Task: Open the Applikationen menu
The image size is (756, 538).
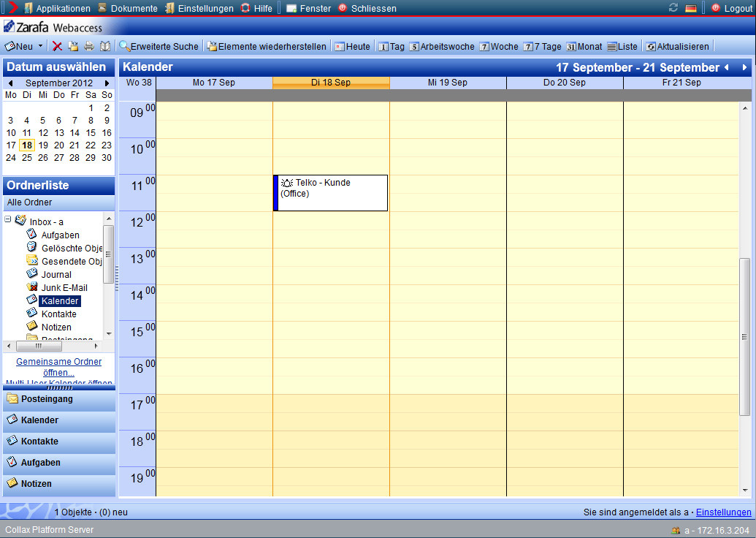Action: point(57,8)
